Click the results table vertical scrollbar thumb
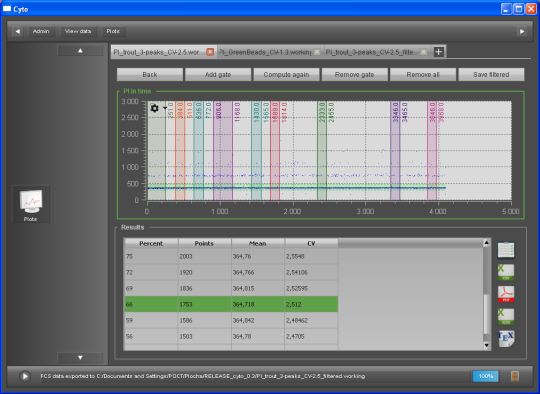The width and height of the screenshot is (540, 394). click(486, 314)
